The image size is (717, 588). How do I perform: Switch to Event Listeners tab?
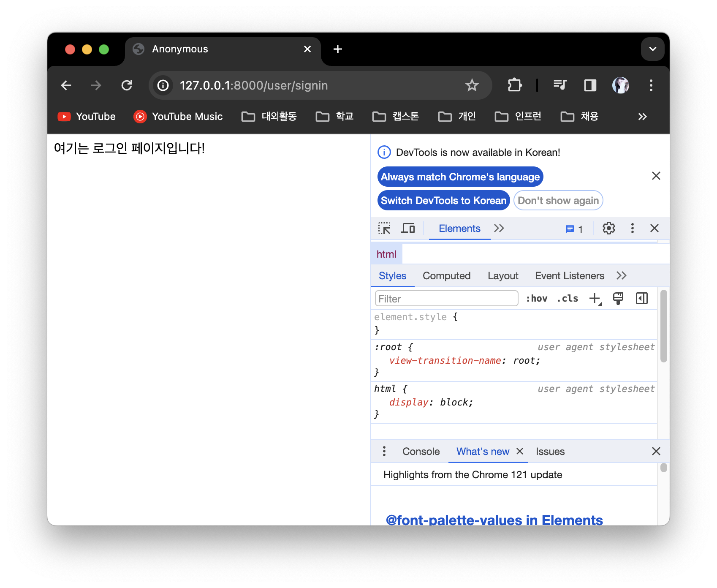pyautogui.click(x=570, y=276)
